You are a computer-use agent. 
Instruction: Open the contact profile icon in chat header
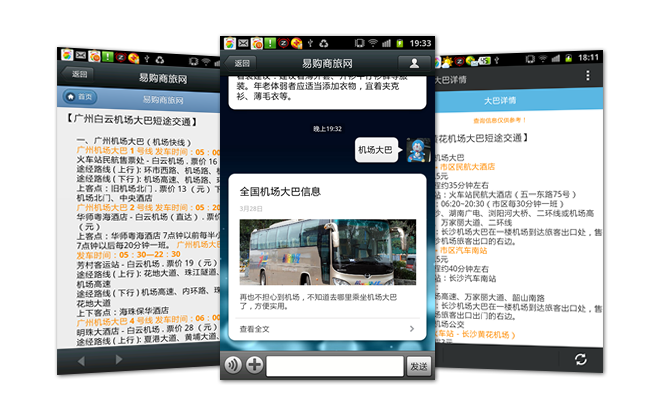412,63
